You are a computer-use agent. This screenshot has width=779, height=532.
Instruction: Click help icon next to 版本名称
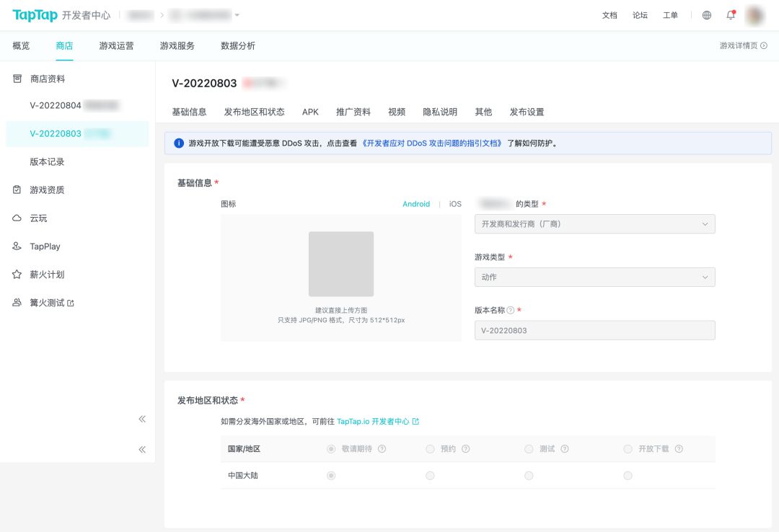[x=511, y=311]
